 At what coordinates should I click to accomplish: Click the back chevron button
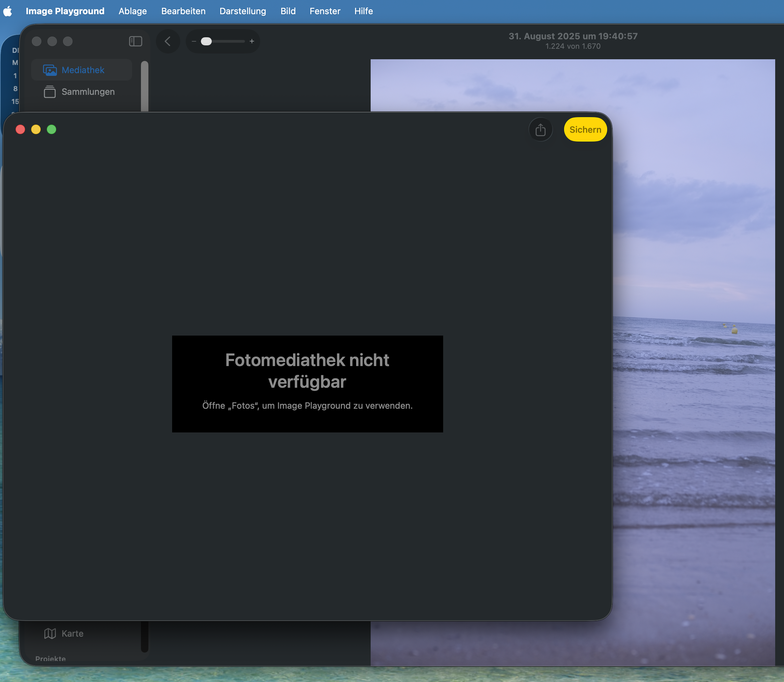167,41
